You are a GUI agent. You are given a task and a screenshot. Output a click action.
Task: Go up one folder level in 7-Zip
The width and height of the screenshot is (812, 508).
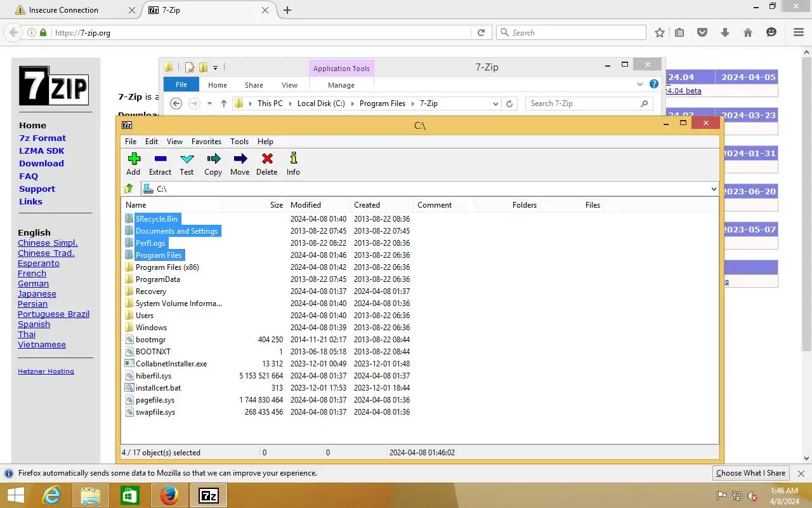point(129,189)
